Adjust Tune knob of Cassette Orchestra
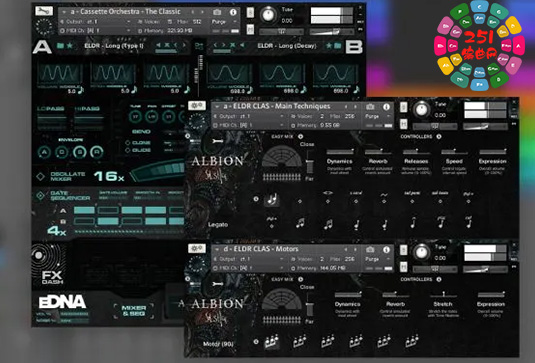 tap(269, 15)
